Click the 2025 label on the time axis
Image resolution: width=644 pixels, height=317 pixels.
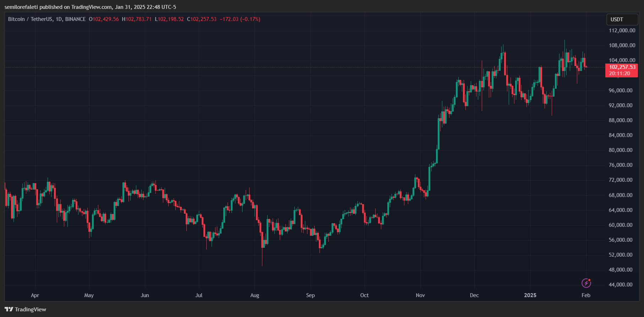530,295
